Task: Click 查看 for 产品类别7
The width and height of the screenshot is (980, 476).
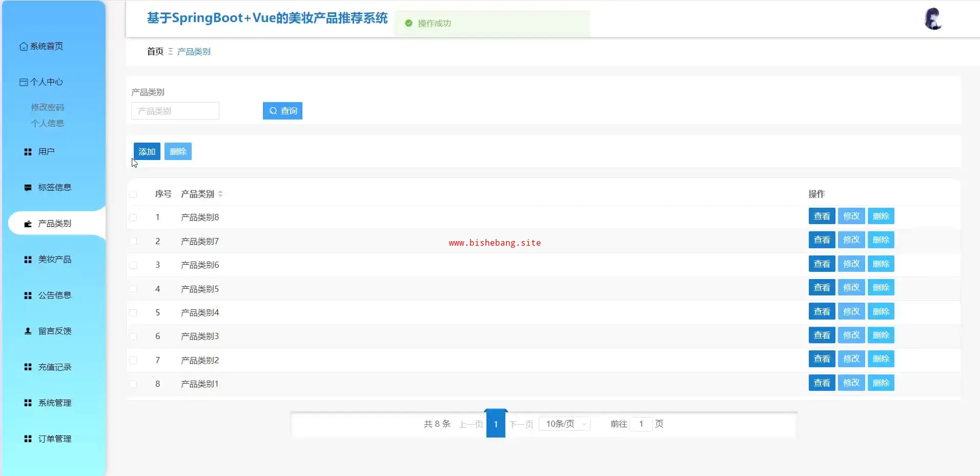Action: click(822, 240)
